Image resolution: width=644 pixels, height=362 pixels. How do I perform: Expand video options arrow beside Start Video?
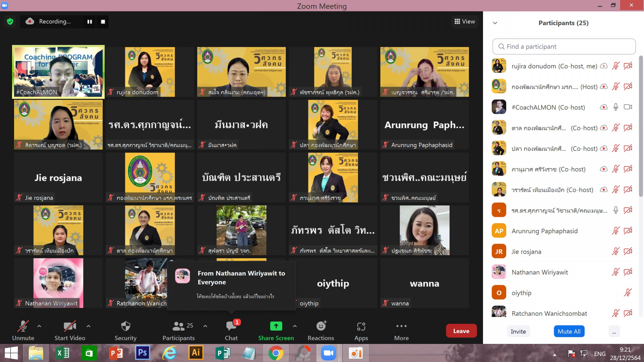tap(89, 326)
